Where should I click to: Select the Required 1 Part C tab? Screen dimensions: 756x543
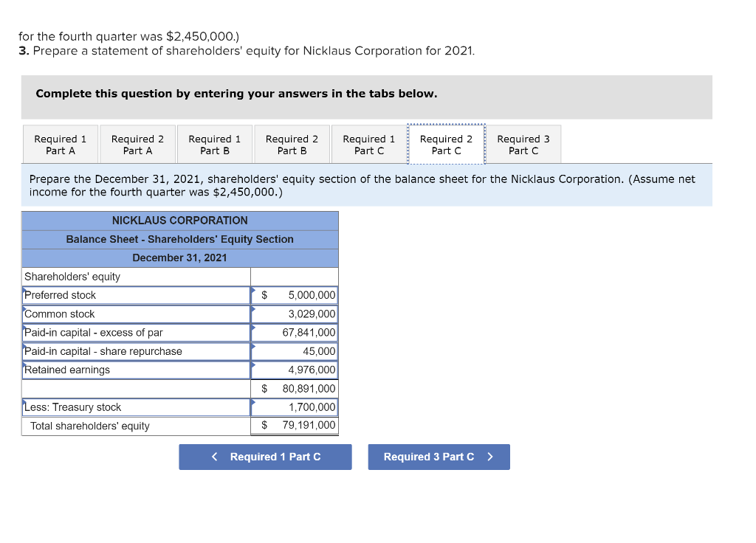point(369,145)
